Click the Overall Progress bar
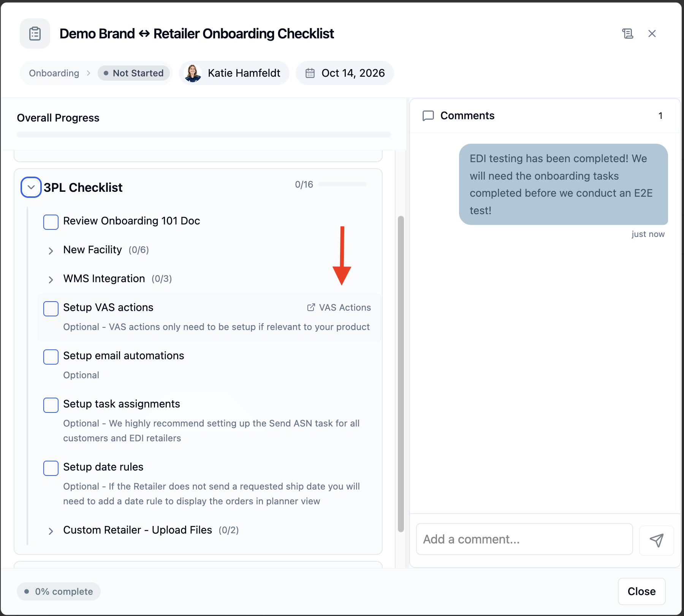The height and width of the screenshot is (616, 684). coord(204,134)
